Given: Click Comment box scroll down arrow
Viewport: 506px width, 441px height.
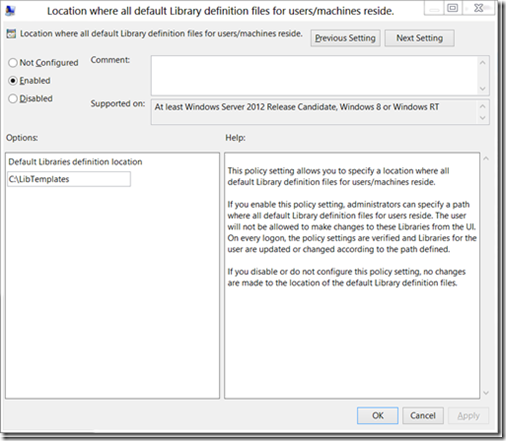Looking at the screenshot, I should pyautogui.click(x=482, y=89).
